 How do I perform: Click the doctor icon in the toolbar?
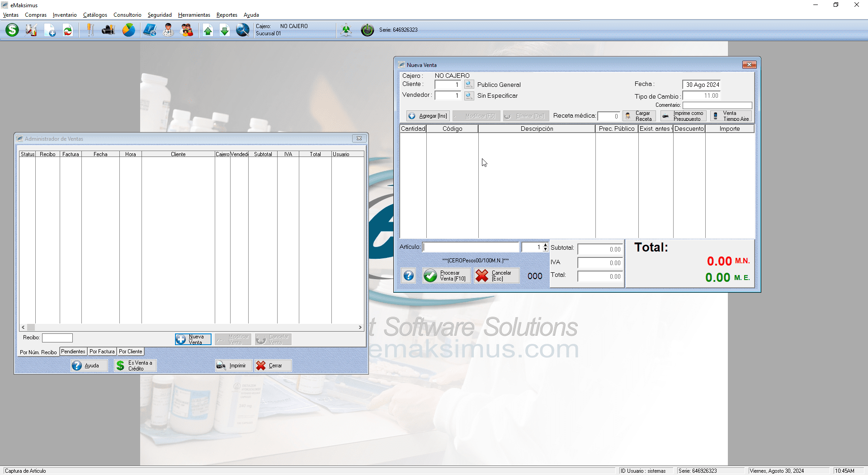point(168,30)
